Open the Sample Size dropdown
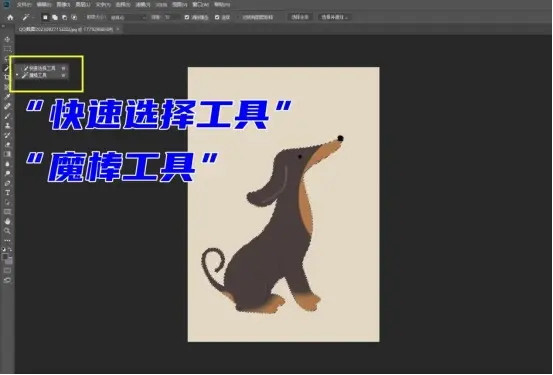The image size is (553, 375). [x=128, y=17]
